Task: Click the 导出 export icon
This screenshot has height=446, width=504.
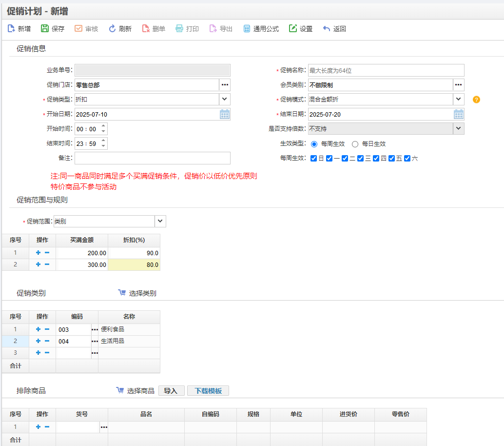Action: coord(213,29)
